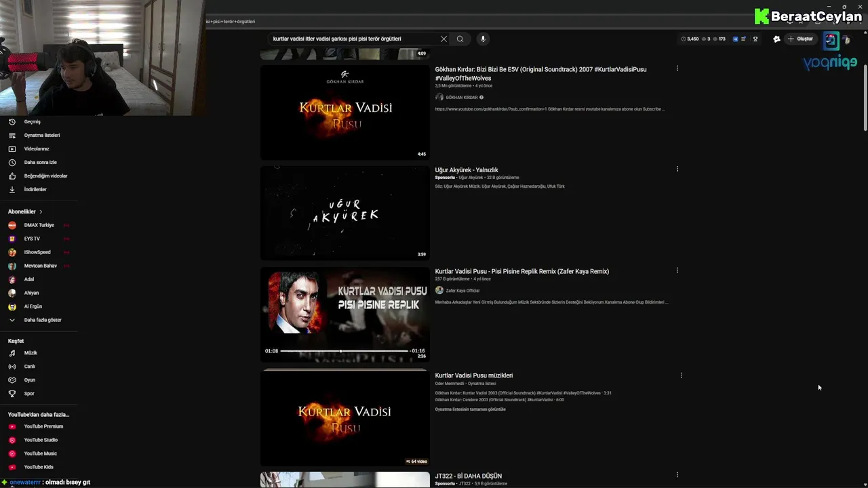This screenshot has height=488, width=868.
Task: Visit Zafer Kaya Official channel
Action: [462, 291]
